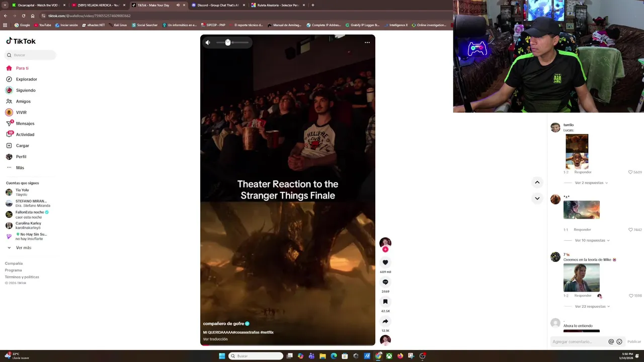Image resolution: width=644 pixels, height=362 pixels.
Task: Open 'Amigos' in sidebar
Action: pyautogui.click(x=18, y=102)
